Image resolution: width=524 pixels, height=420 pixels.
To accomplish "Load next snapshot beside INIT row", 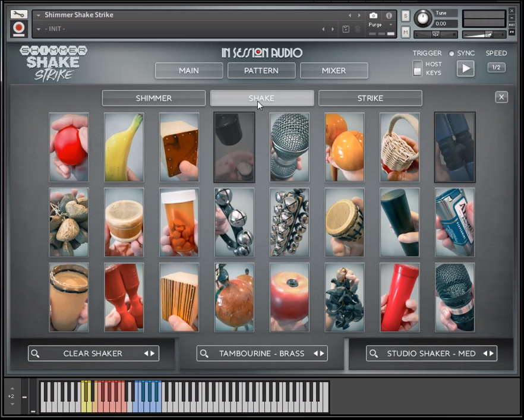I will click(333, 29).
